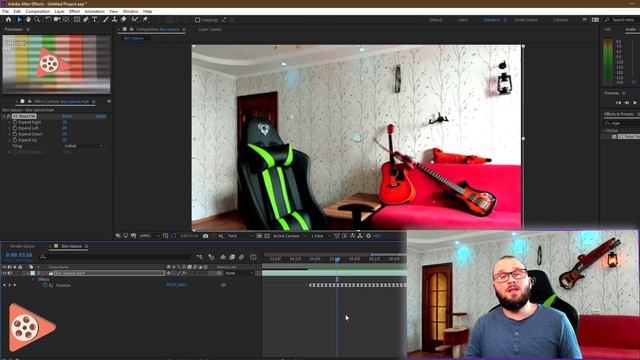
Task: Open the Effect menu
Action: [74, 11]
